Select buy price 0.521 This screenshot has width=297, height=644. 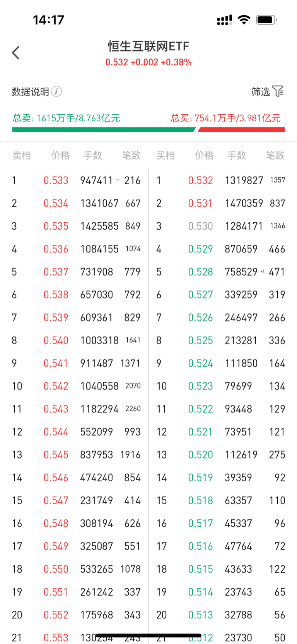coord(201,432)
